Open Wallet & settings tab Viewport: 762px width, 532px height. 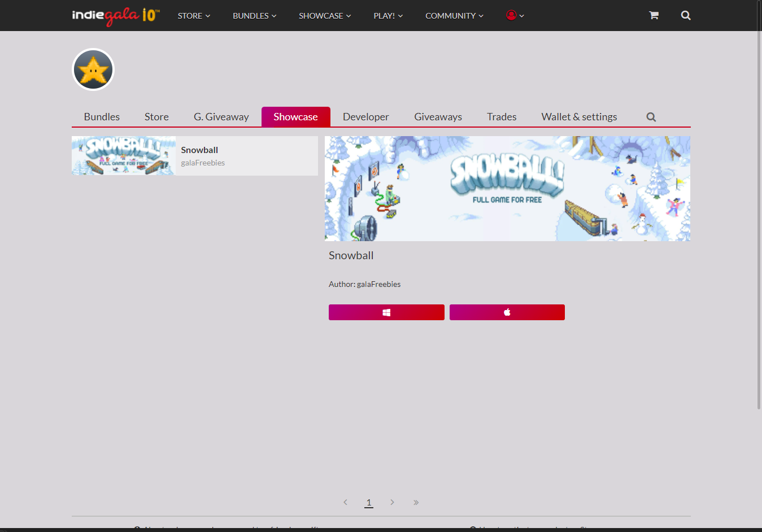point(579,117)
